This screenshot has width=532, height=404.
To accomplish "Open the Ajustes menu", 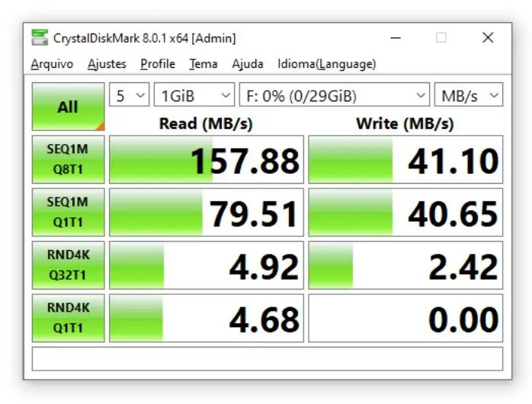I will (x=107, y=64).
